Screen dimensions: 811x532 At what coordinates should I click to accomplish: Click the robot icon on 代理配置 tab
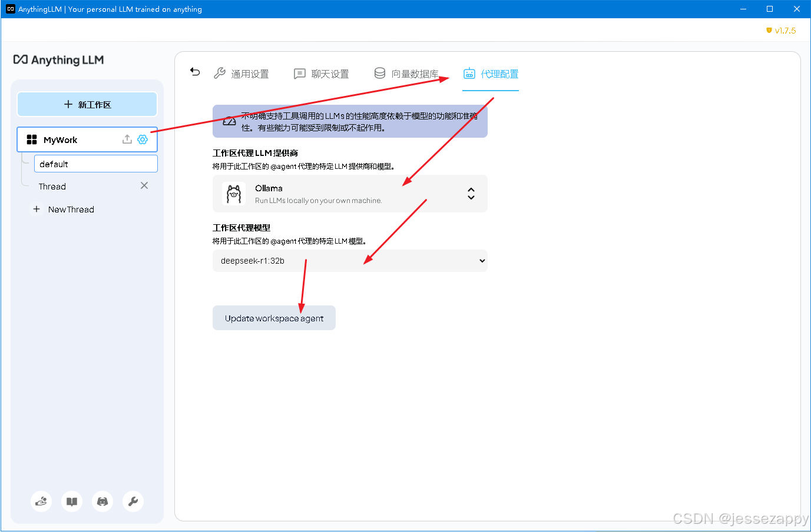(469, 74)
